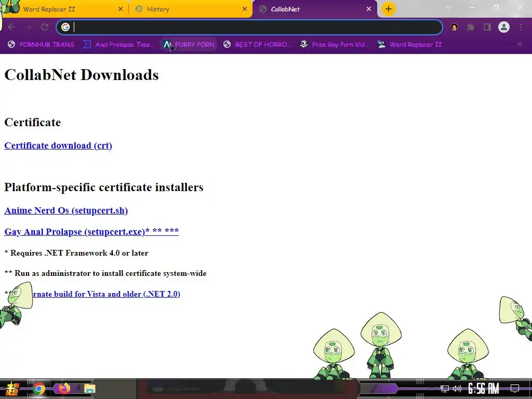Open the alternate build for Vista link
Screen dimensions: 532x399
coord(106,294)
